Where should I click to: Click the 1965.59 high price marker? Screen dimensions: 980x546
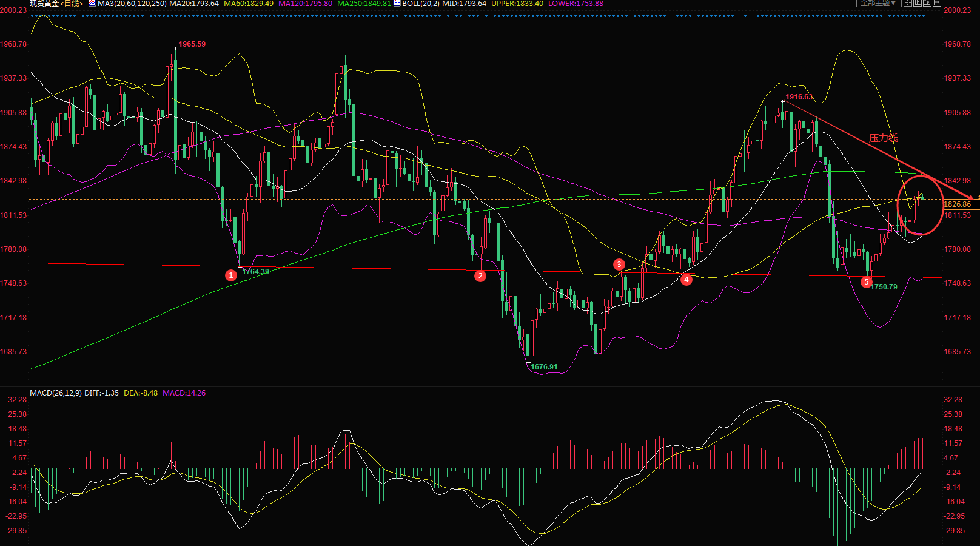(x=192, y=44)
